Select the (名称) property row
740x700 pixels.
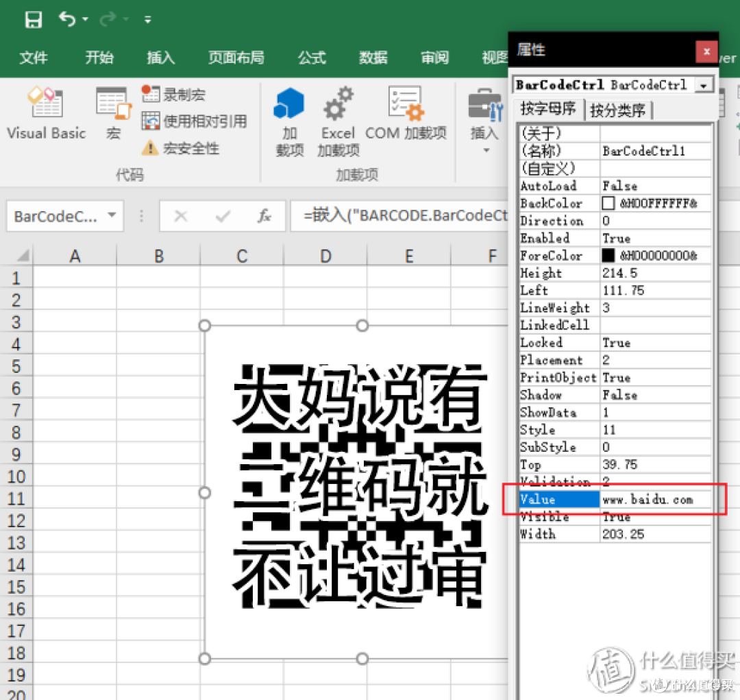[x=615, y=151]
